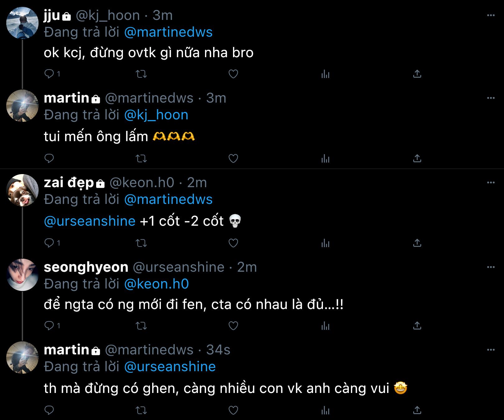Image resolution: width=504 pixels, height=420 pixels.
Task: Like martin's "tui mến ông lắm" tweet
Action: pos(233,159)
